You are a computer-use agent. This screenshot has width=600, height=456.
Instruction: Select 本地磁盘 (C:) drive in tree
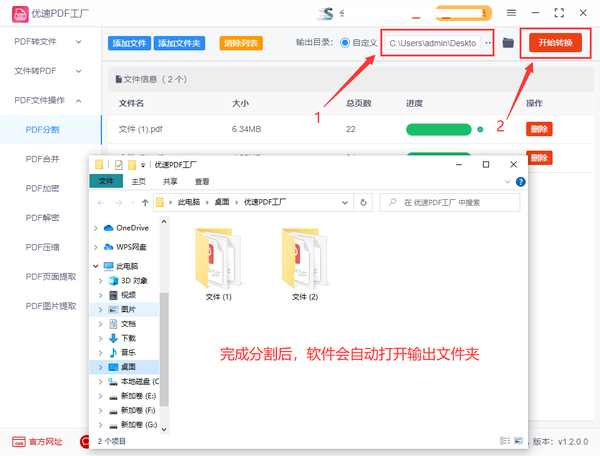(x=134, y=381)
